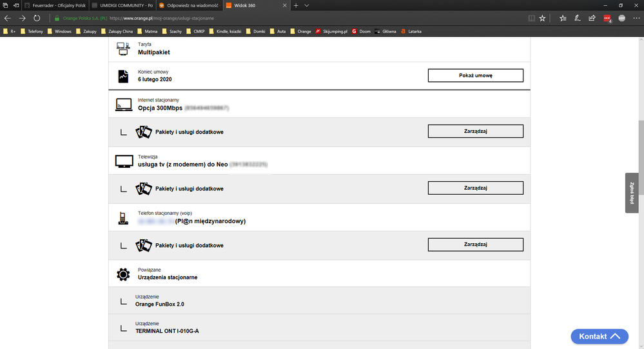Click the laptop icon for Internet stacjonarny

click(123, 105)
